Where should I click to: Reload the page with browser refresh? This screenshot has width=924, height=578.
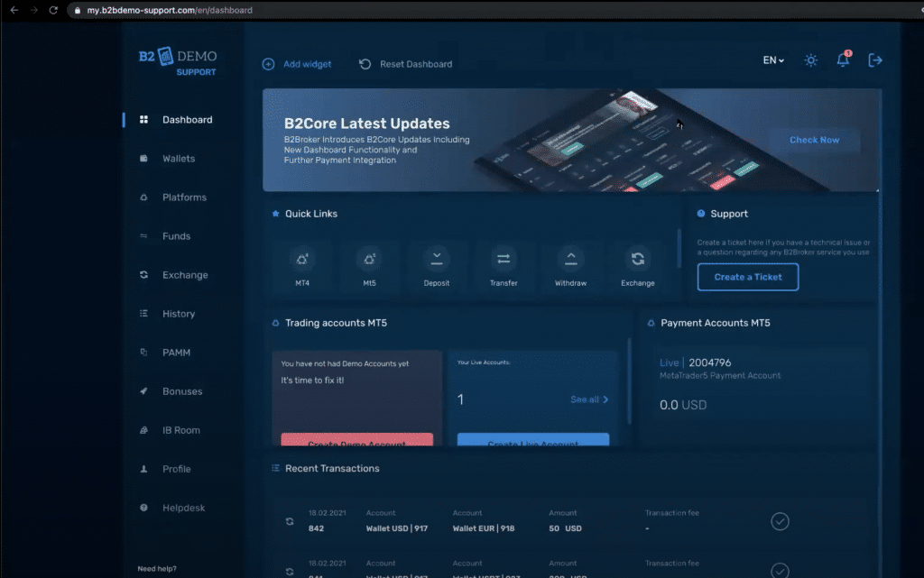[x=53, y=10]
